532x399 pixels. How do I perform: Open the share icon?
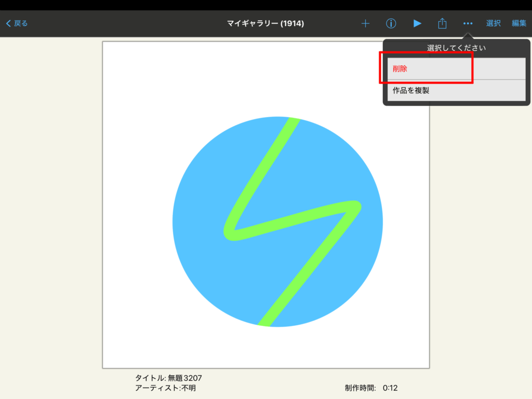point(442,23)
